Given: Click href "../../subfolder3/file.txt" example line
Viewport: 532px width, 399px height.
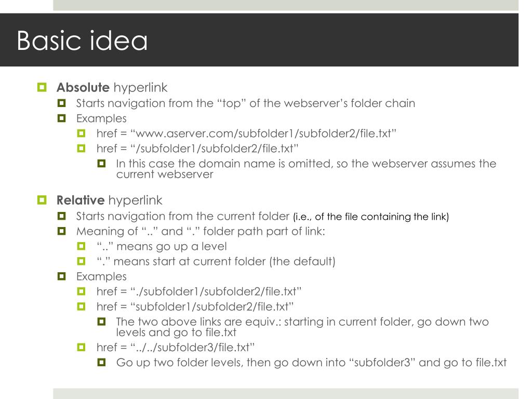Looking at the screenshot, I should 176,348.
